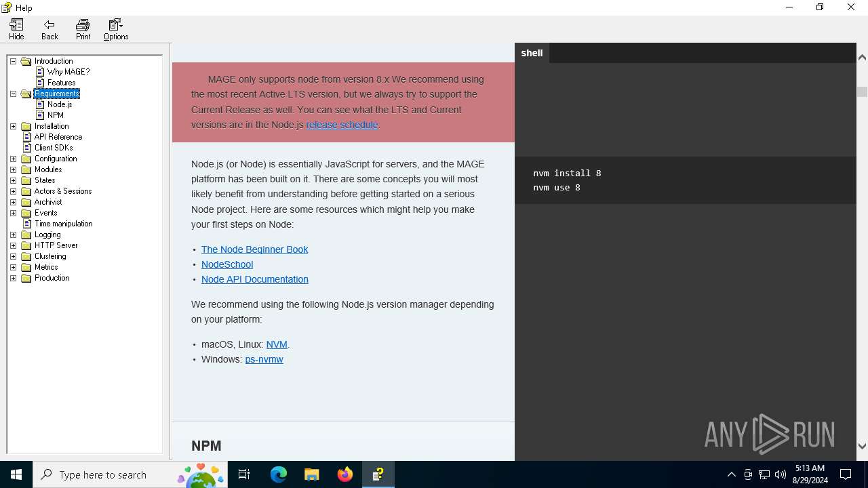Expand the Archivist tree node
This screenshot has height=488, width=868.
[x=13, y=202]
